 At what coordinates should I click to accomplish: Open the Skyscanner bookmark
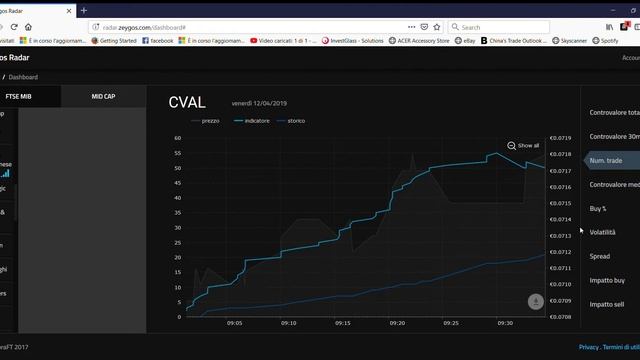point(569,41)
